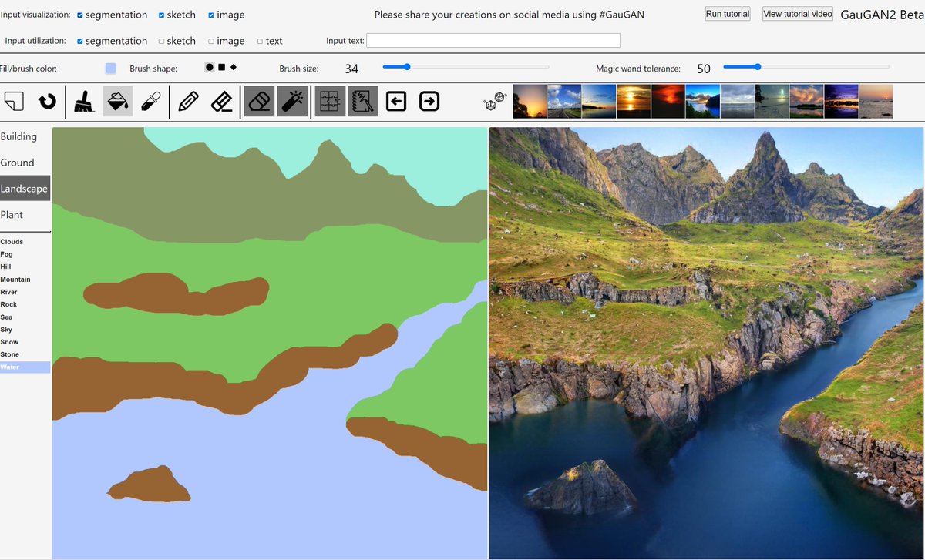This screenshot has height=560, width=925.
Task: Select the Clouds label
Action: pyautogui.click(x=25, y=242)
